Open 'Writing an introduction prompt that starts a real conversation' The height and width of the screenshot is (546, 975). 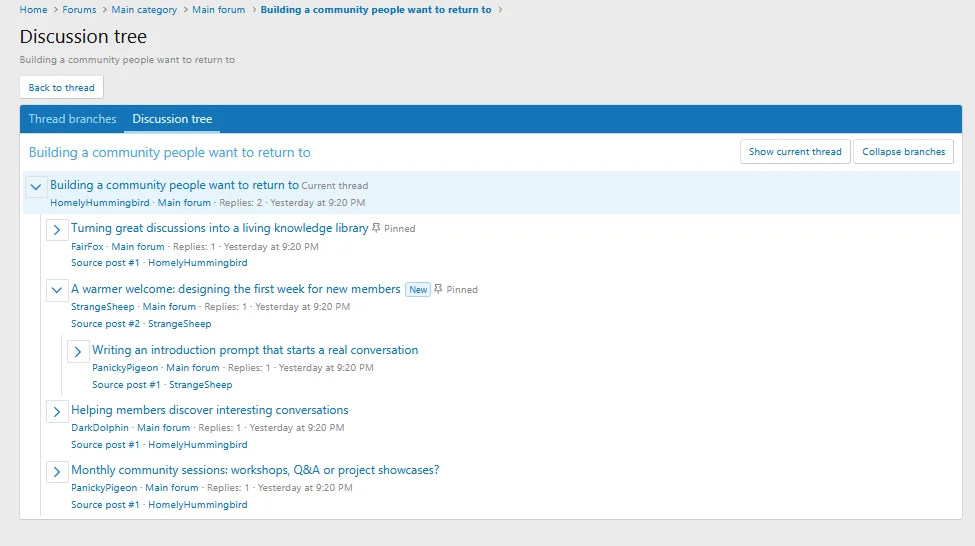pyautogui.click(x=255, y=350)
